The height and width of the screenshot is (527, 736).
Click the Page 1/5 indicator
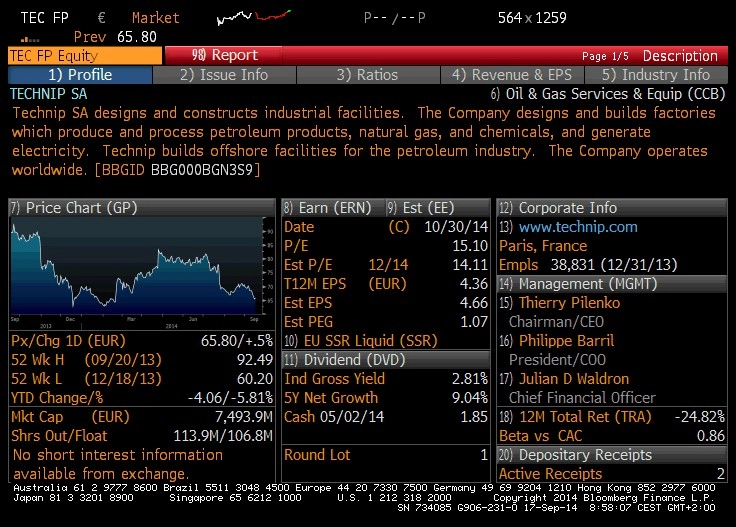(605, 56)
